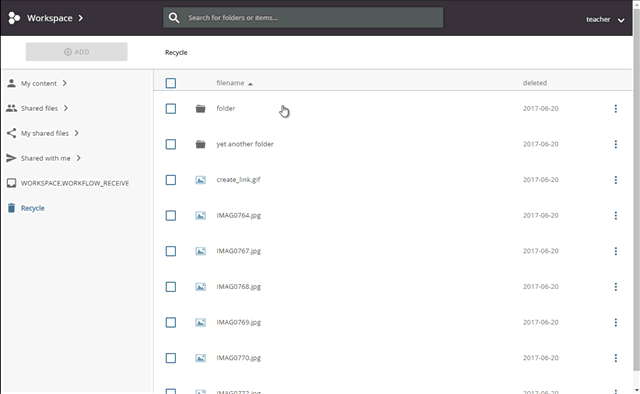Viewport: 640px width, 394px height.
Task: Click the Recycle trash bin icon
Action: pos(11,208)
